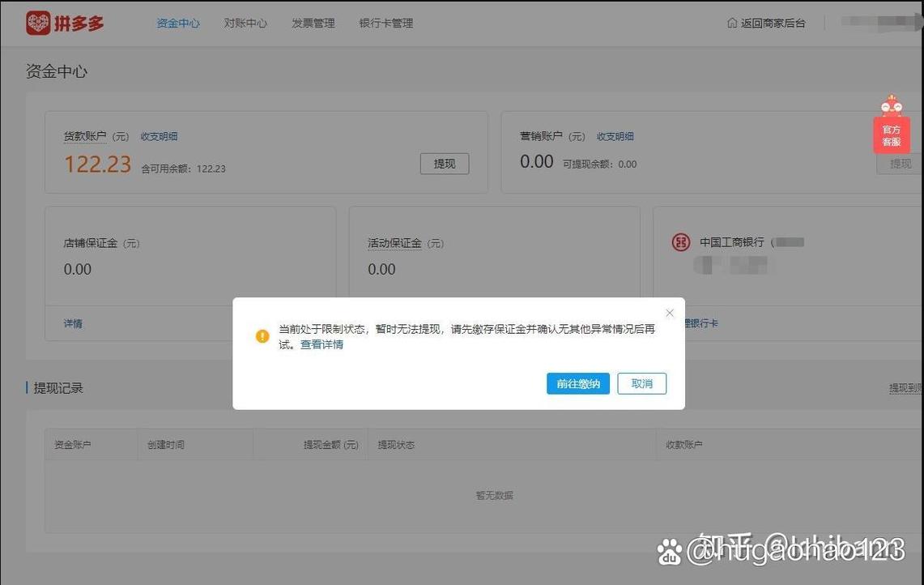Click the Pinduoduo logo

65,23
